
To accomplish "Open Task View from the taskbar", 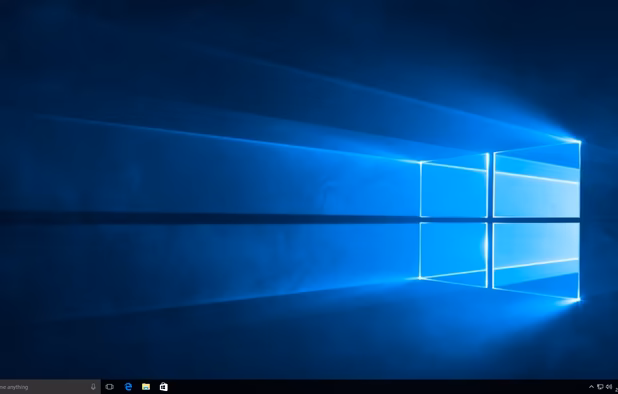I will [110, 387].
